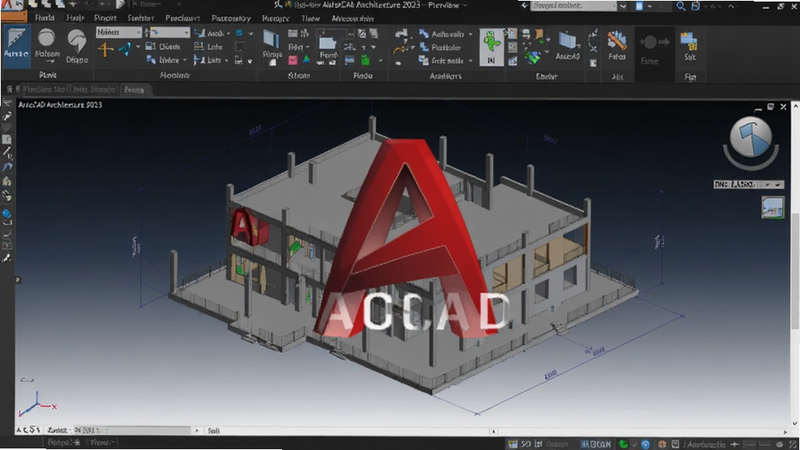Select the orange crosshair icon in the ribbon
This screenshot has height=450, width=800.
[x=106, y=49]
